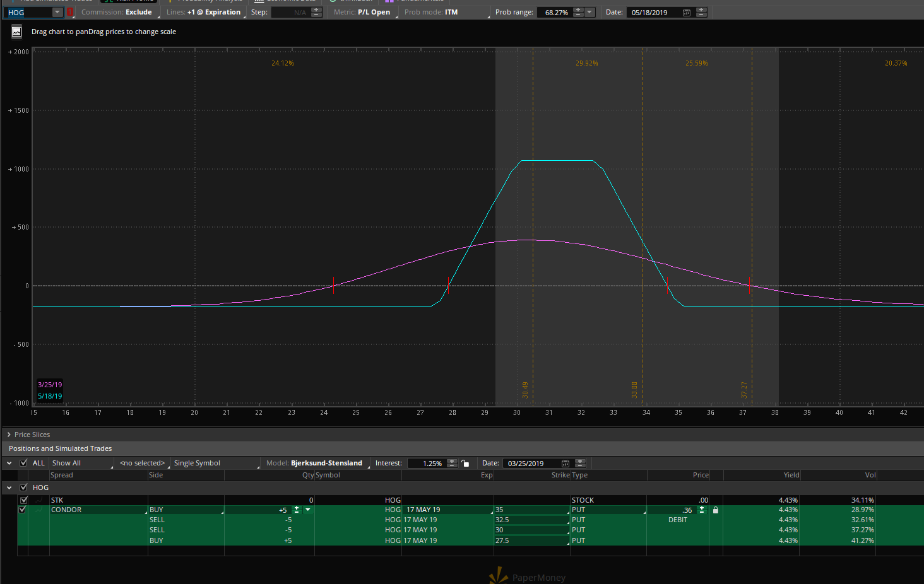This screenshot has height=584, width=924.
Task: Click the Commission Exclude setting
Action: (138, 12)
